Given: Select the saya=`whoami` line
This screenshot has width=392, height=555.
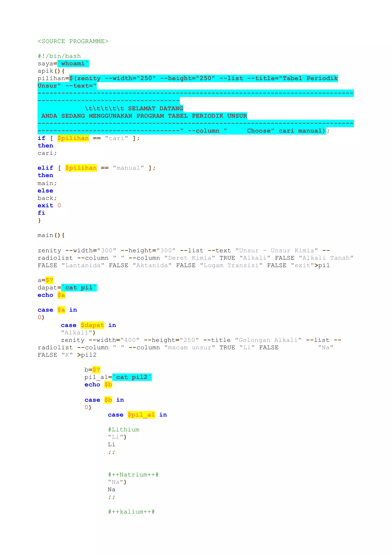Looking at the screenshot, I should (x=63, y=64).
